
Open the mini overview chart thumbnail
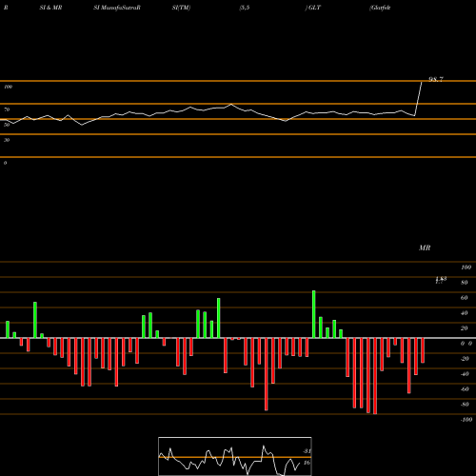[x=235, y=456]
